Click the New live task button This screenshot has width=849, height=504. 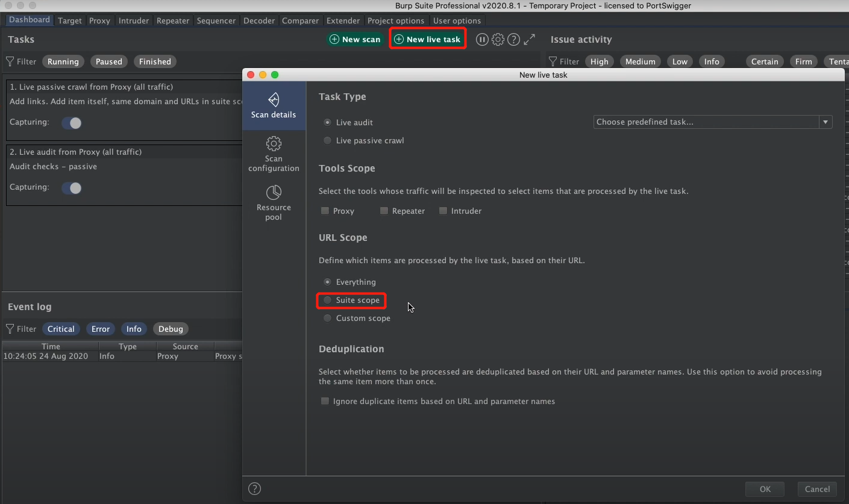click(427, 39)
